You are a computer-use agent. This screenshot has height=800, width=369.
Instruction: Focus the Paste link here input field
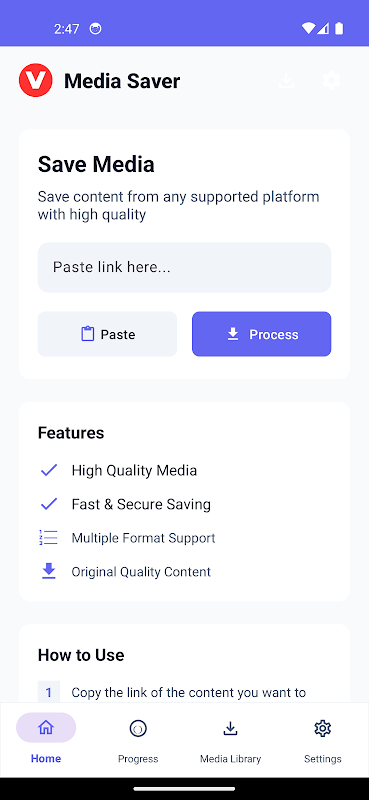coord(184,267)
